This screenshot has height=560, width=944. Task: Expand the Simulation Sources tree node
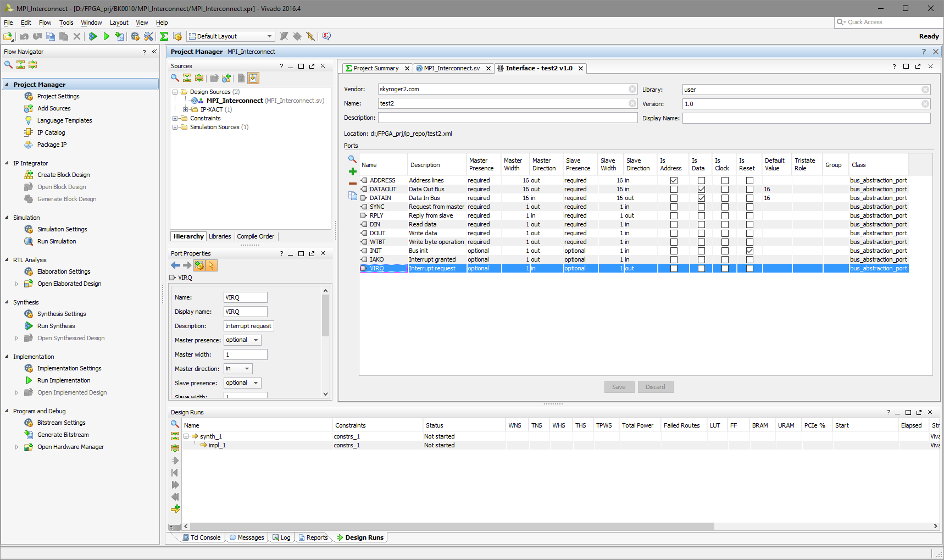175,127
